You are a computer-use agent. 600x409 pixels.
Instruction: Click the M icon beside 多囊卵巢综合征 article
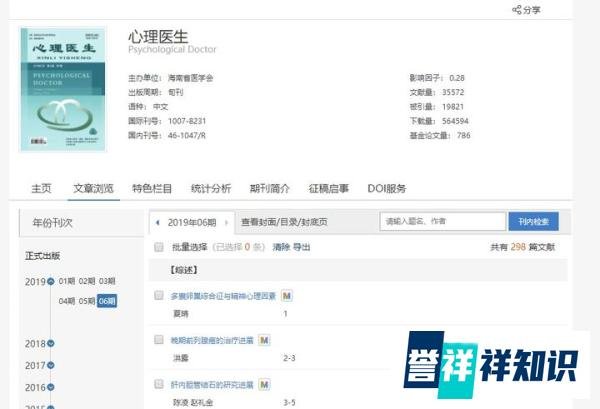(x=287, y=296)
